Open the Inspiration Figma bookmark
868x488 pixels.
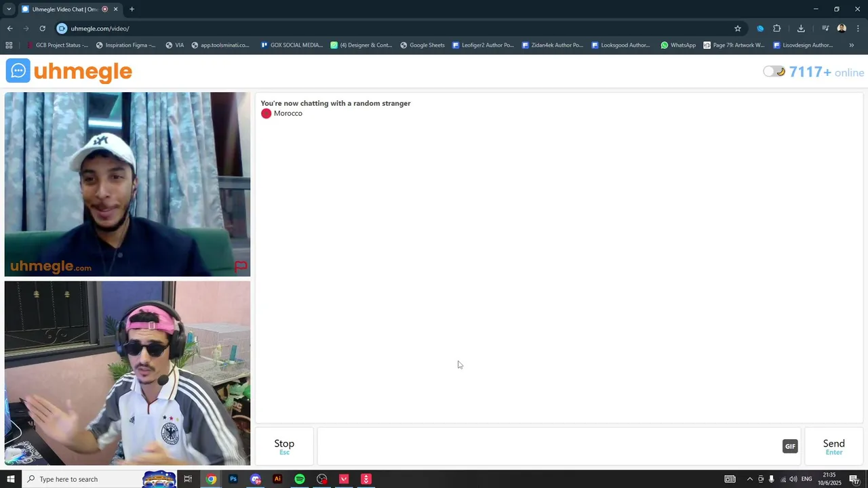(125, 45)
